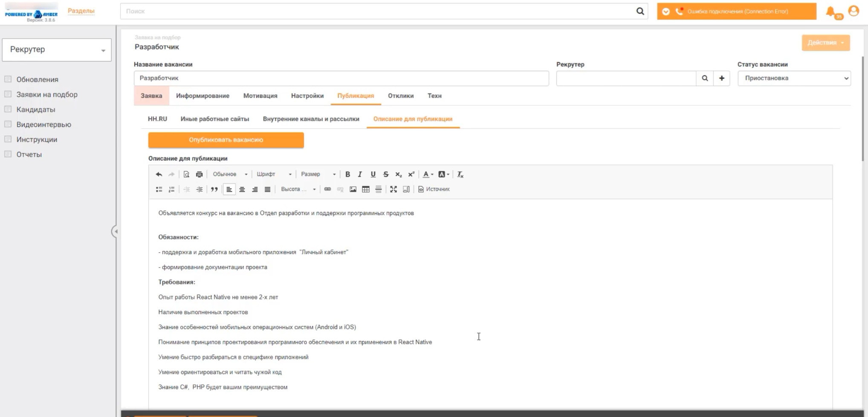The width and height of the screenshot is (868, 417).
Task: Remove formatting with the Tx icon
Action: click(x=460, y=174)
